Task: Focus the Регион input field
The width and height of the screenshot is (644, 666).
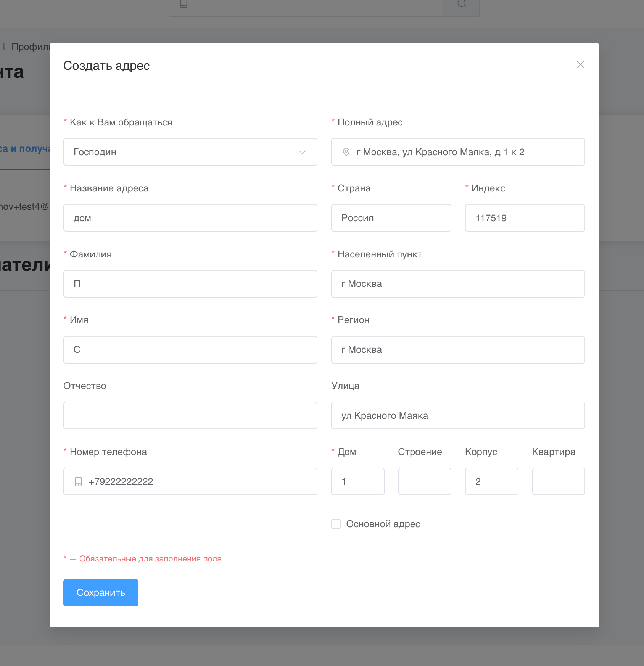Action: point(458,350)
